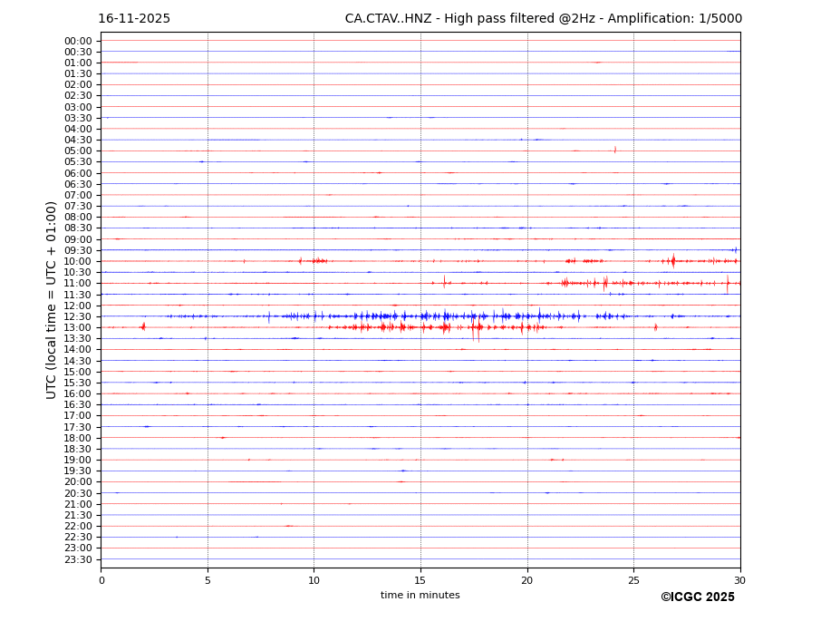840x631 pixels.
Task: Select the 12:30 time row label
Action: 78,316
